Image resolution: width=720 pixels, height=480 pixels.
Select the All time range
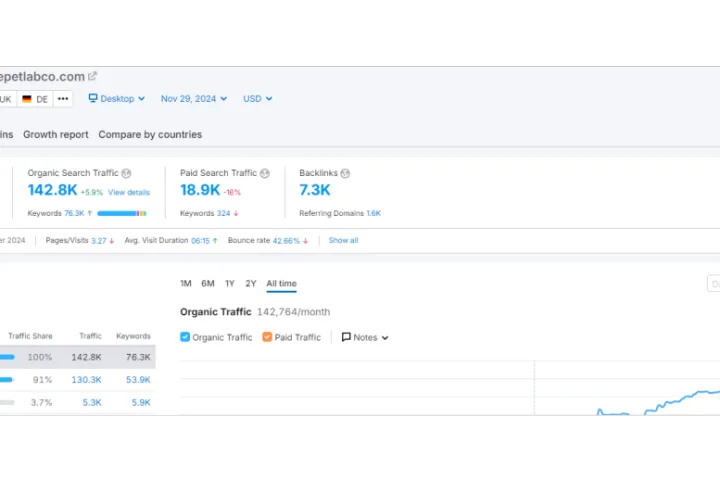(x=281, y=283)
